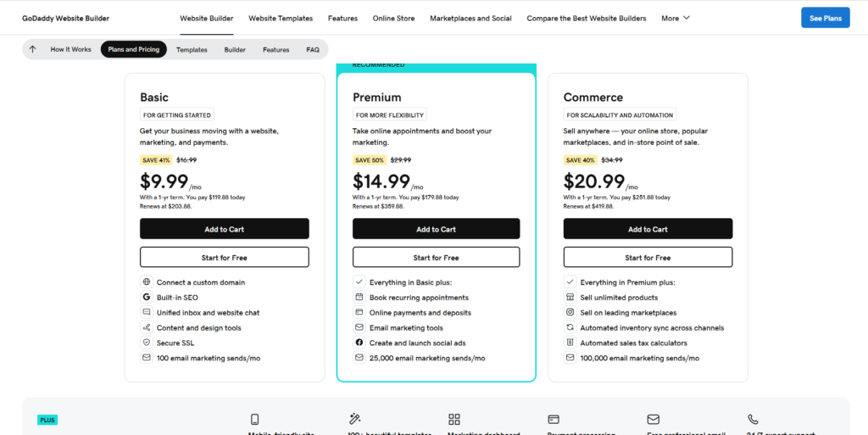Click the Instagram icon beside leading marketplaces
Image resolution: width=868 pixels, height=435 pixels.
pos(570,313)
